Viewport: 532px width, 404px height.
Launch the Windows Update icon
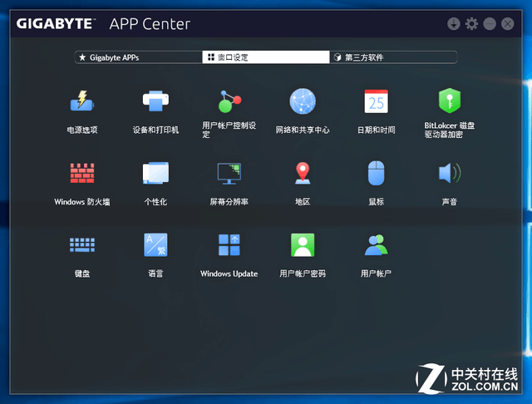pyautogui.click(x=229, y=244)
